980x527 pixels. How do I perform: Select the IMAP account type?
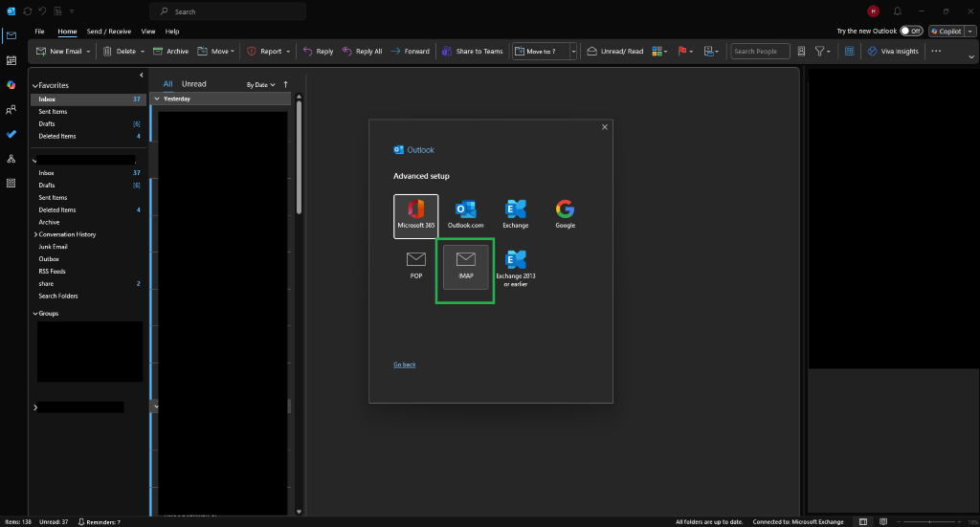coord(466,267)
